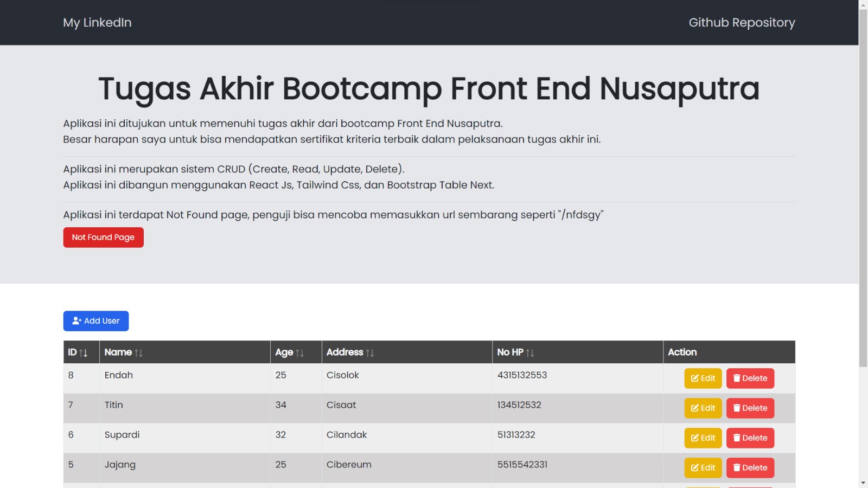Delete Jajang's row

tap(750, 468)
